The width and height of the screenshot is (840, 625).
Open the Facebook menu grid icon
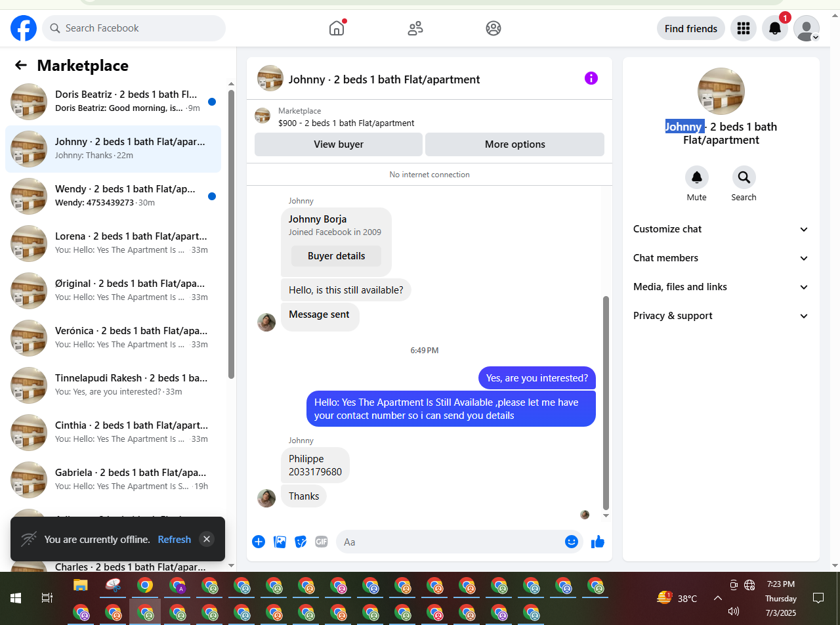[744, 28]
